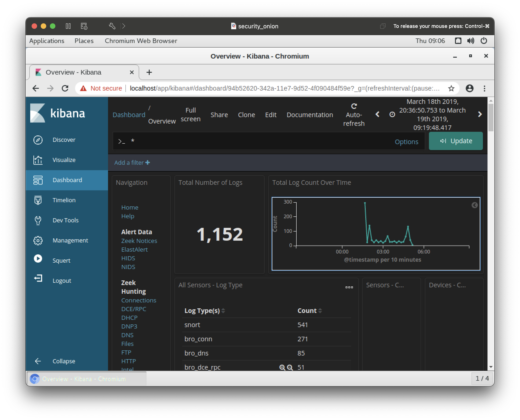Reload the page in Chromium
Screen dimensions: 520x420
coord(65,88)
